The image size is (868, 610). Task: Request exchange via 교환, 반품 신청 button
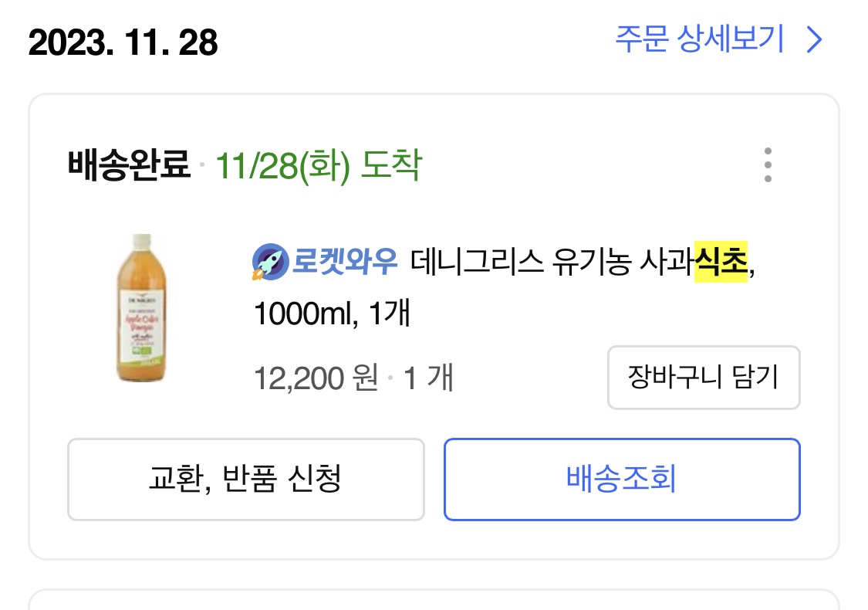246,479
